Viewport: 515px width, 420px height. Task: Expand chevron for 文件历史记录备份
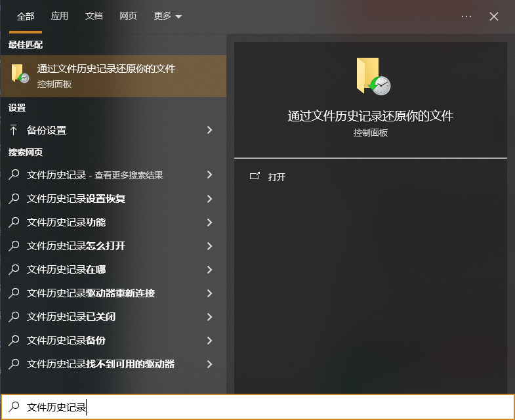[x=209, y=341]
